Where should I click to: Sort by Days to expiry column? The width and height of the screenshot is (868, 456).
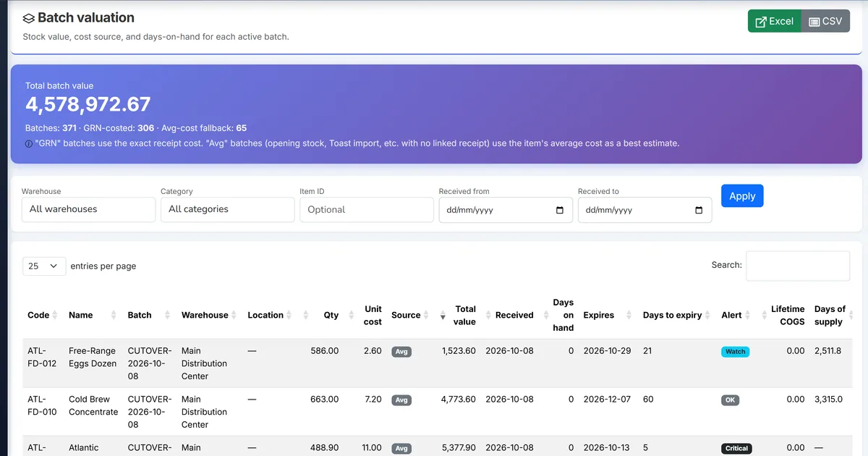677,315
